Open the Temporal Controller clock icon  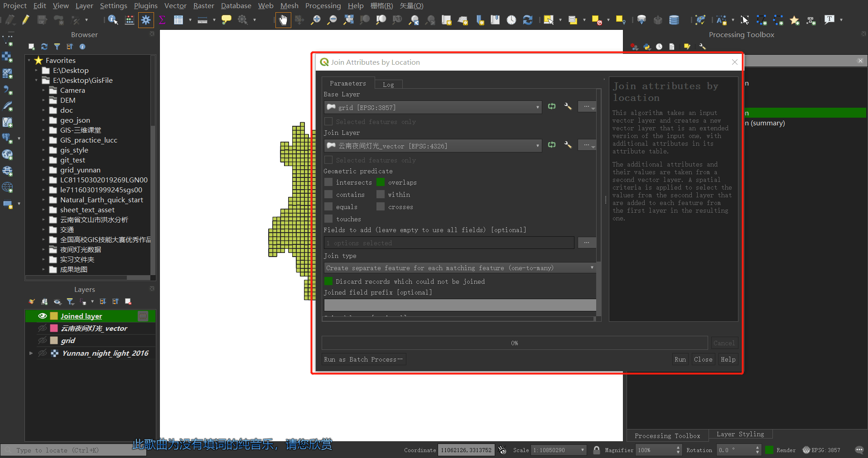click(511, 20)
